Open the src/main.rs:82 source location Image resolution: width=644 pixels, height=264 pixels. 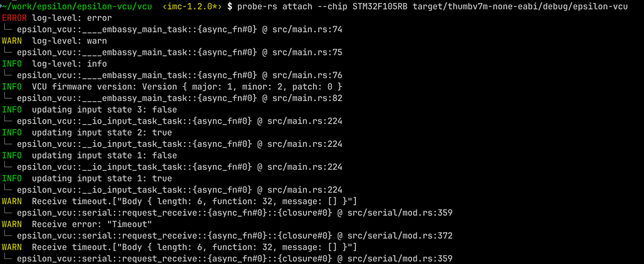[307, 98]
